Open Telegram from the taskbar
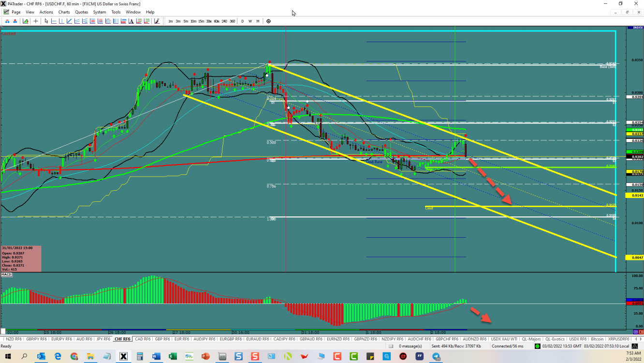The height and width of the screenshot is (363, 644). click(x=436, y=357)
